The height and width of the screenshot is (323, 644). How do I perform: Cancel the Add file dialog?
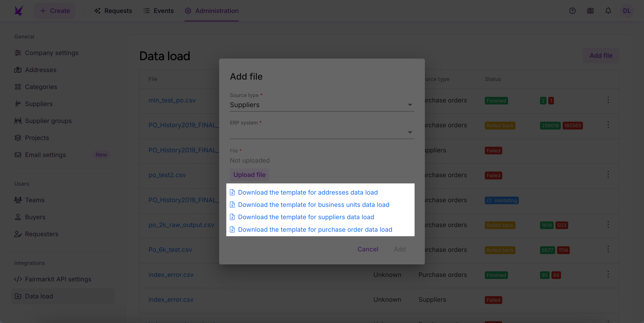click(368, 249)
